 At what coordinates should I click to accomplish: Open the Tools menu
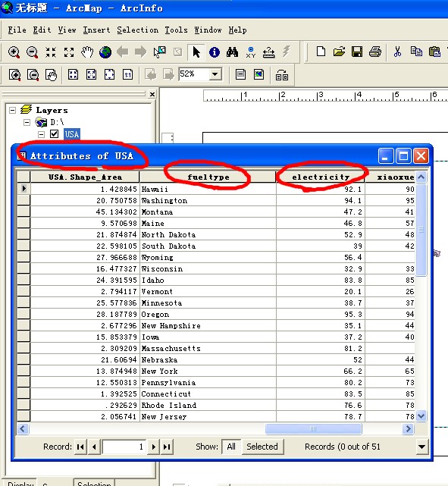pos(176,30)
